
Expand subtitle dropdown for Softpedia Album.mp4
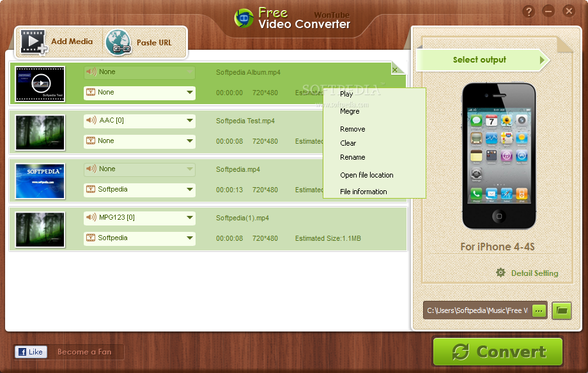coord(190,93)
